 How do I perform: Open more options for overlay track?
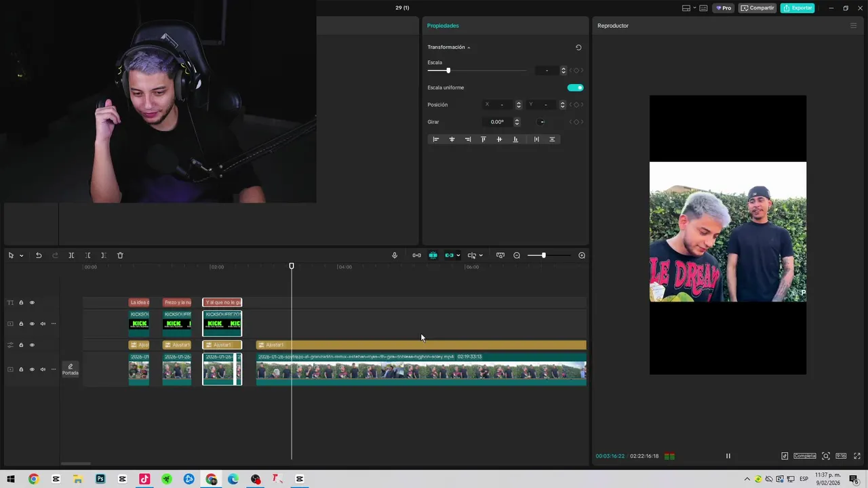coord(54,324)
